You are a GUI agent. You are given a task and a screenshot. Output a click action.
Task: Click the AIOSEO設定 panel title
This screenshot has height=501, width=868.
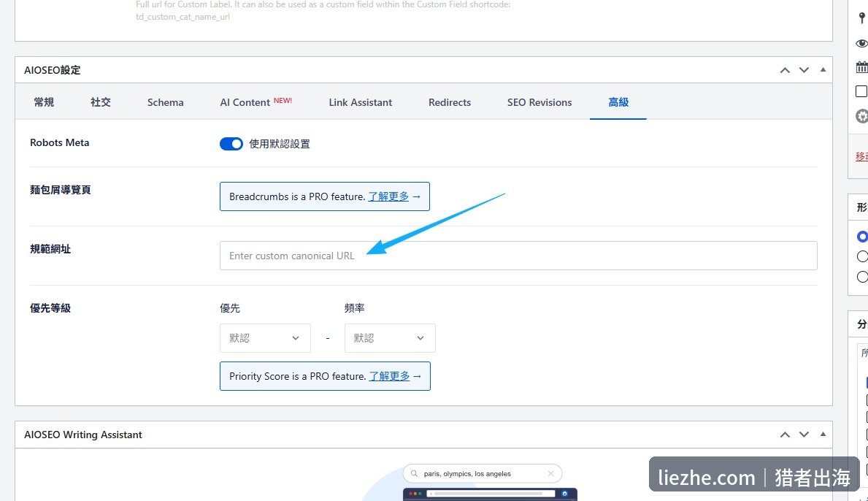click(x=52, y=70)
